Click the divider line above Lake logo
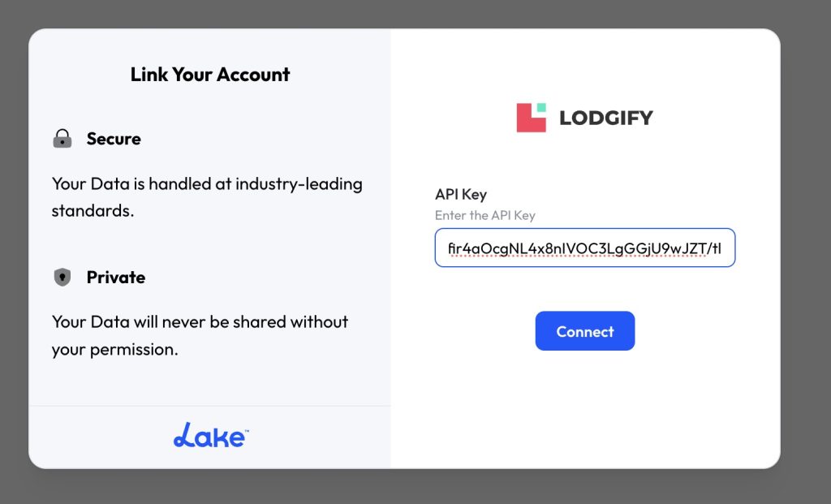Screen dimensions: 831x504 209,406
